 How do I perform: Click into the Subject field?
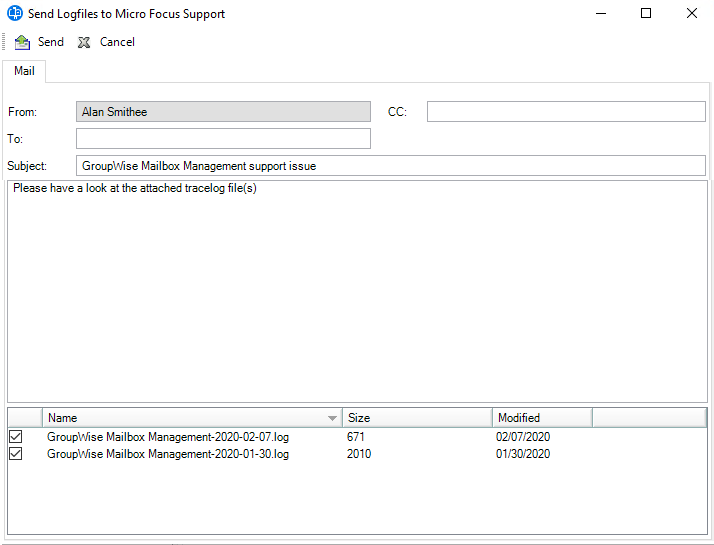point(391,166)
